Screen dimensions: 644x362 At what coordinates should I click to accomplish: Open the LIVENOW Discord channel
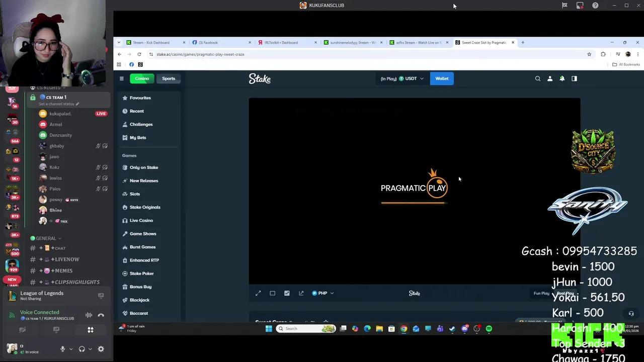tap(66, 259)
